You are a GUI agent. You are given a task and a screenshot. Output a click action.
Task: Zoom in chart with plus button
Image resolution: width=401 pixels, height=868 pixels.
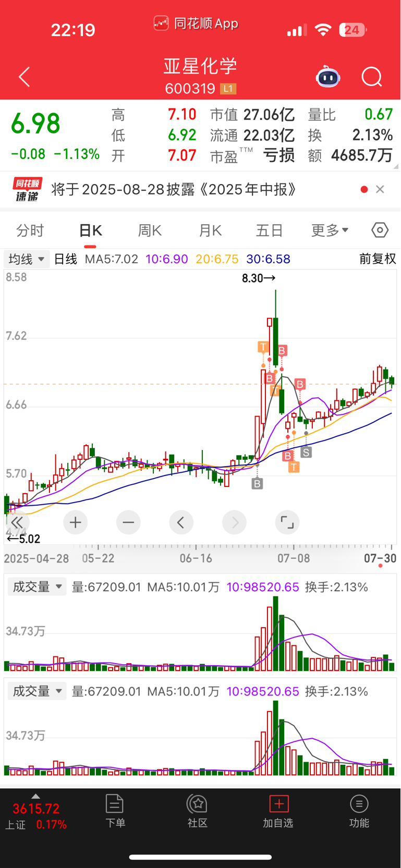point(75,522)
